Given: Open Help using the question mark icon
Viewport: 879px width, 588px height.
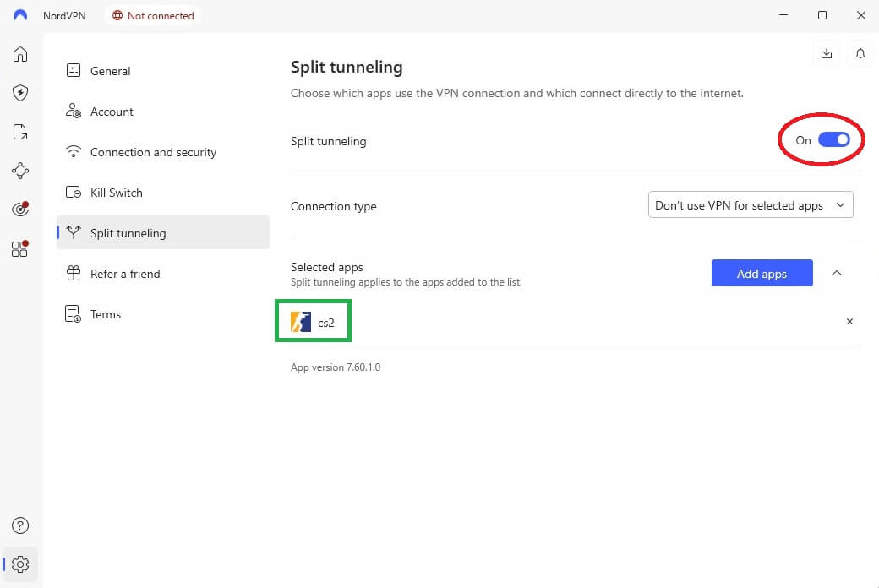Looking at the screenshot, I should 19,525.
